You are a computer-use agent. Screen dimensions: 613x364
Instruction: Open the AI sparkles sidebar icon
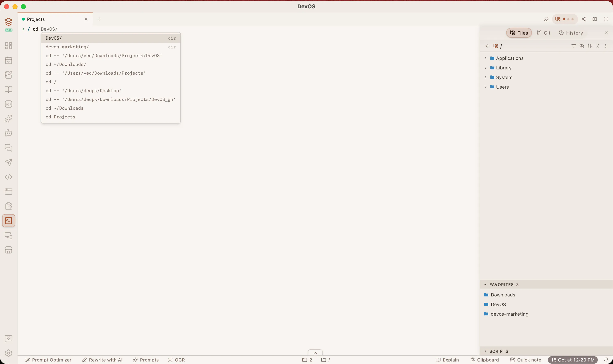point(8,118)
